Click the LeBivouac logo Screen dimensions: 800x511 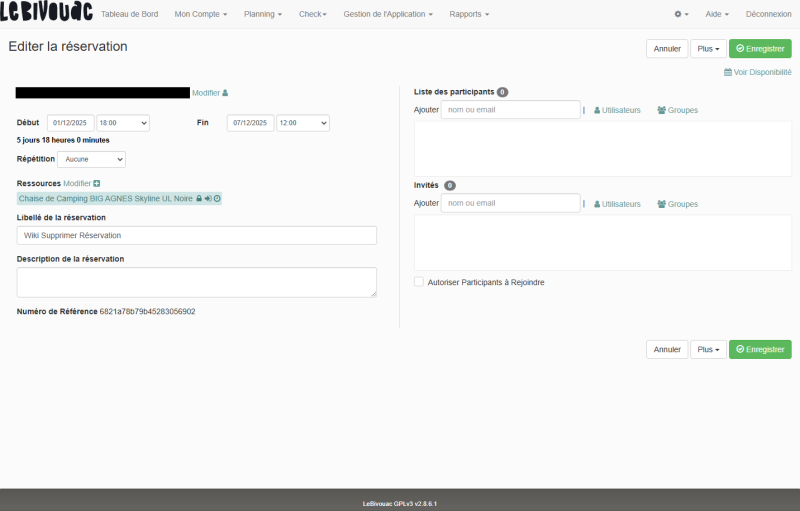[x=46, y=13]
